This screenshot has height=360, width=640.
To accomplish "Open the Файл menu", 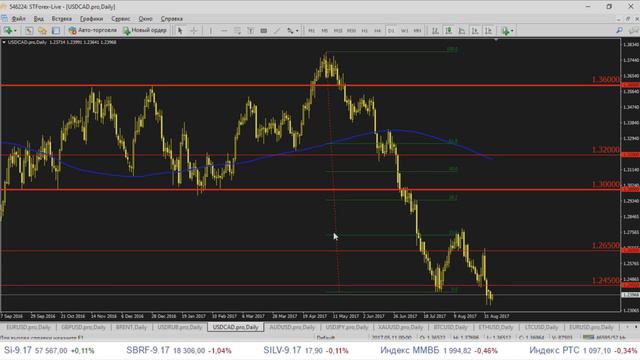I will tap(18, 19).
